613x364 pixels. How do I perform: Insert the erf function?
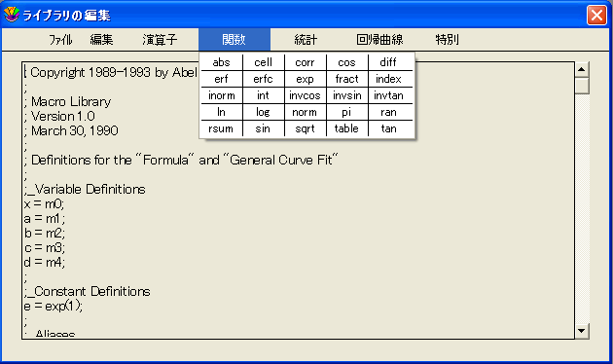click(221, 79)
